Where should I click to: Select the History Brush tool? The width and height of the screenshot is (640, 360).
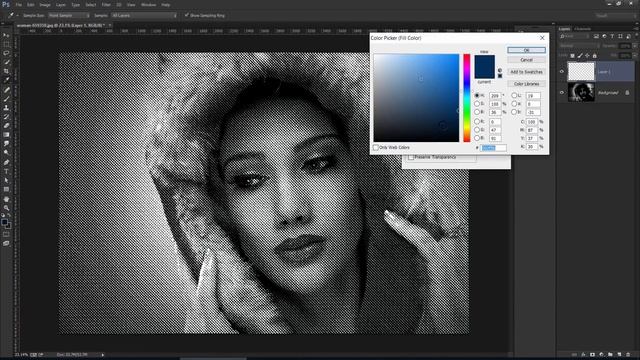[6, 117]
